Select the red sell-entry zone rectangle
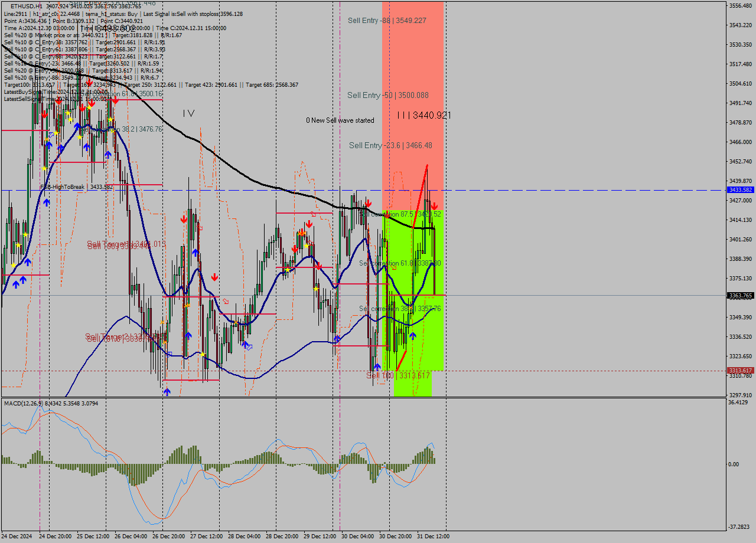Viewport: 756px width, 543px height. pyautogui.click(x=413, y=106)
